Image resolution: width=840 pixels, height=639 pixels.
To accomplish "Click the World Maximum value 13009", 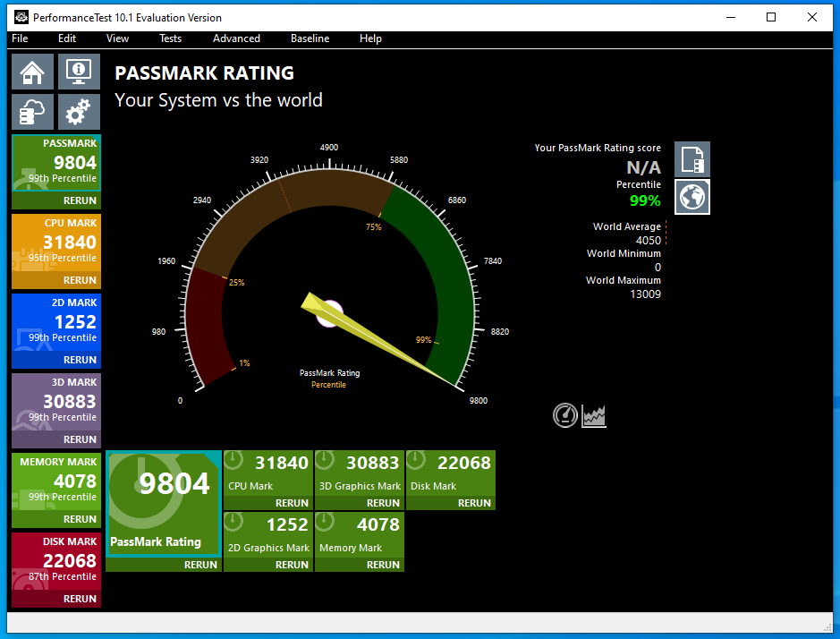I will point(646,294).
